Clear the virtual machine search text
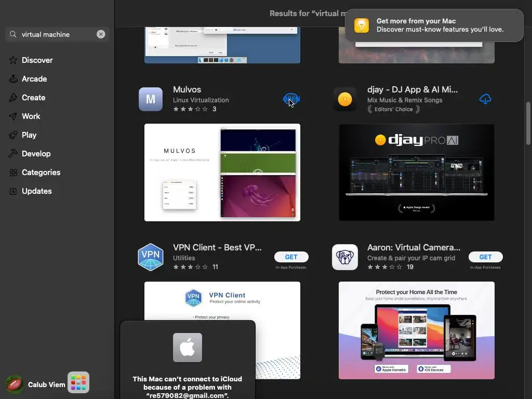 101,34
